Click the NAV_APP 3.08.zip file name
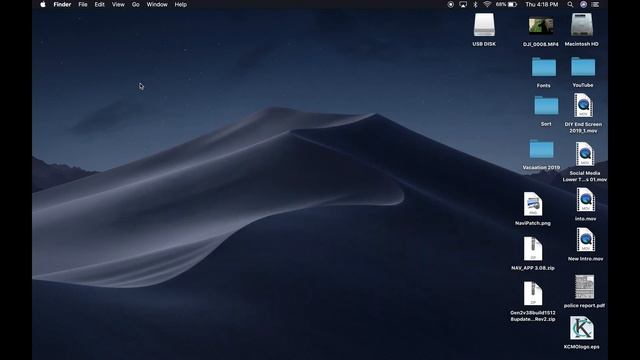640x360 pixels. [533, 268]
